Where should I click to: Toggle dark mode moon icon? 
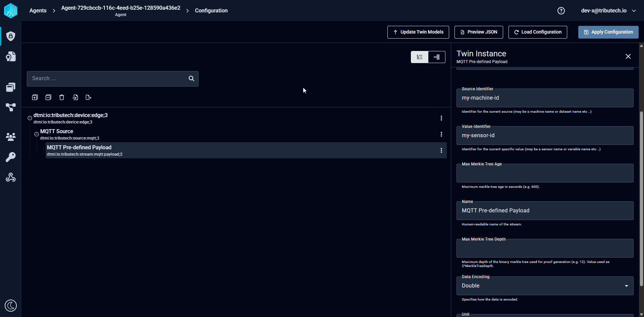(x=11, y=306)
